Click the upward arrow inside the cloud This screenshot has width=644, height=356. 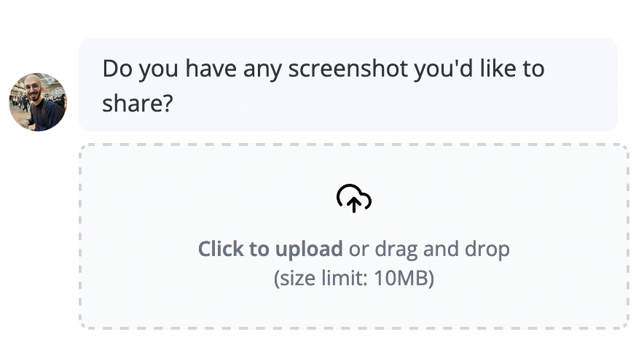pyautogui.click(x=354, y=203)
